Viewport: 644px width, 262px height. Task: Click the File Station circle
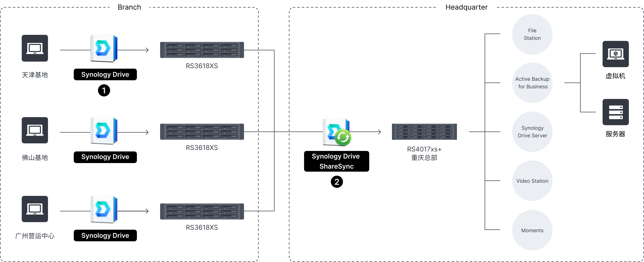532,34
